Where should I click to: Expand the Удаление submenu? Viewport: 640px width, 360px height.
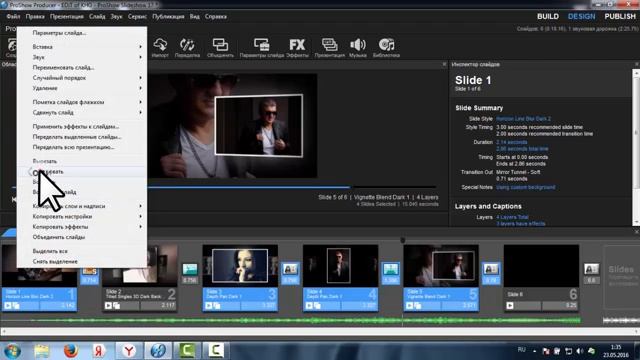pyautogui.click(x=82, y=88)
